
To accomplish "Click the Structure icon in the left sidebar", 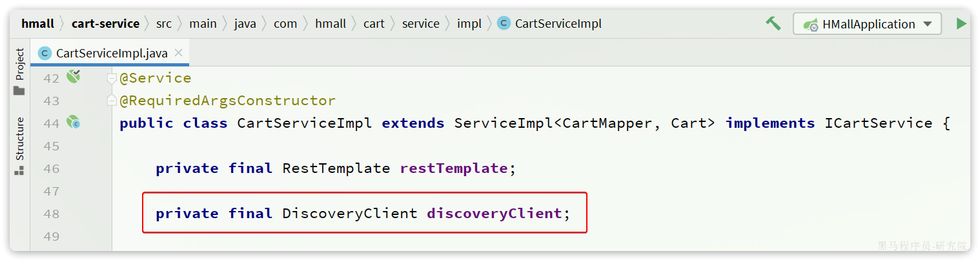I will 19,170.
